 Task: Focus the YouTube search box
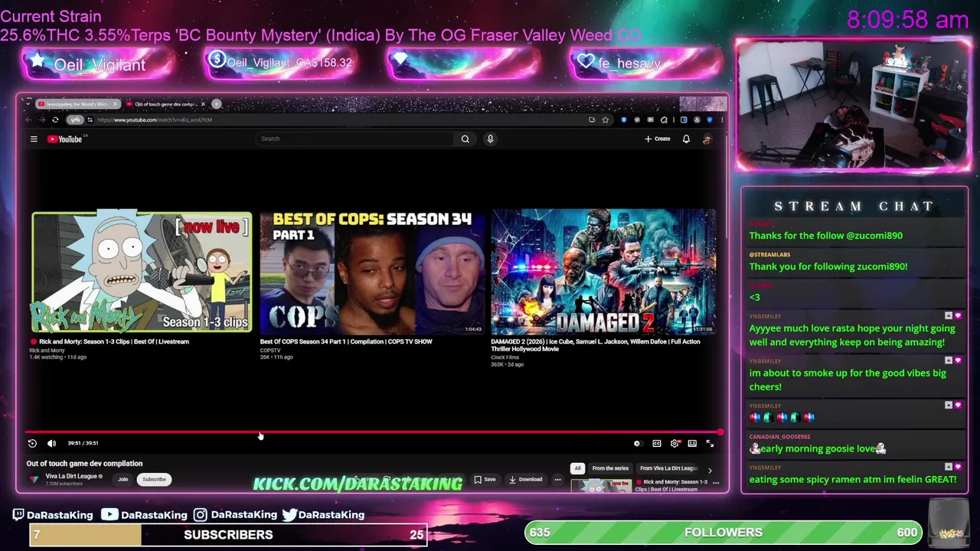tap(356, 139)
